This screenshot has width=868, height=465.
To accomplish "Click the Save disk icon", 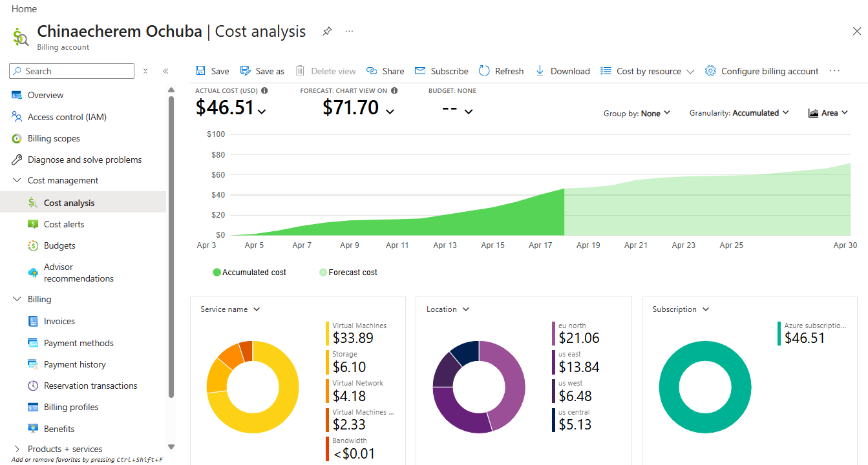I will pyautogui.click(x=200, y=71).
